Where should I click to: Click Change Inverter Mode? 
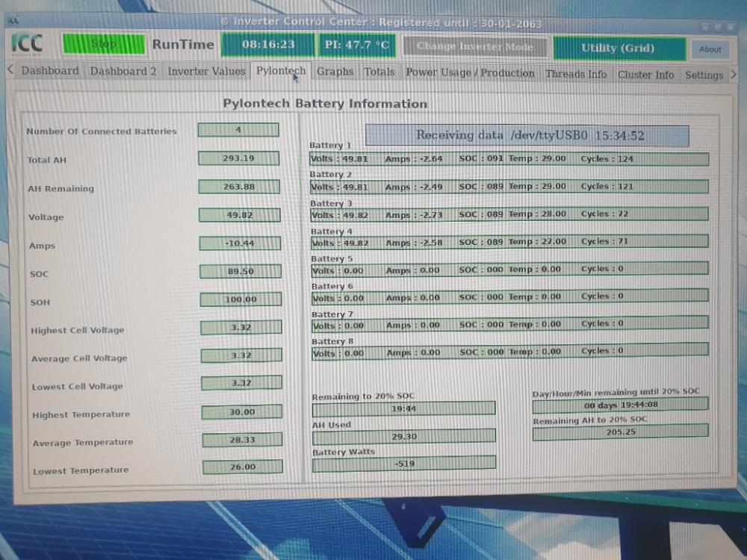pyautogui.click(x=475, y=46)
